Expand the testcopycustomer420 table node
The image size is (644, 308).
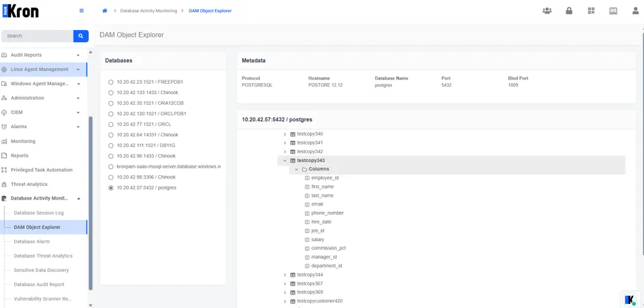285,301
